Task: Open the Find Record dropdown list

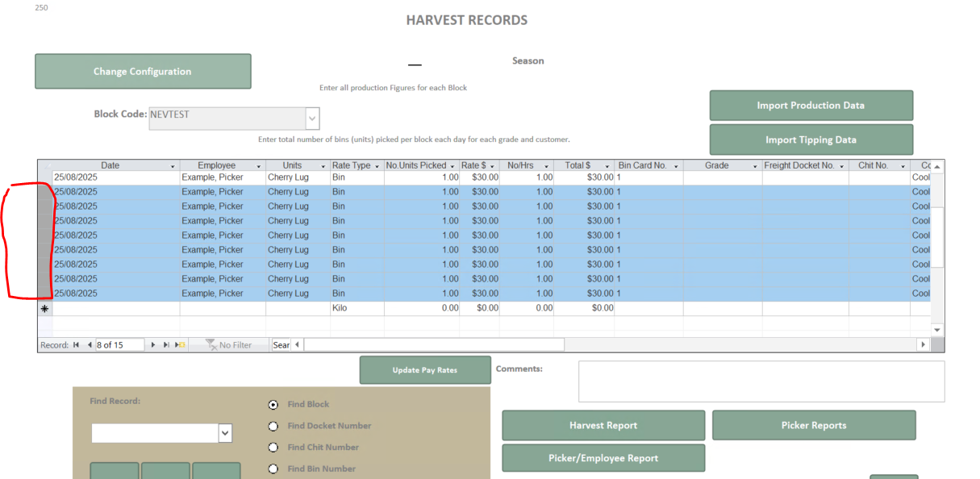Action: pos(224,434)
